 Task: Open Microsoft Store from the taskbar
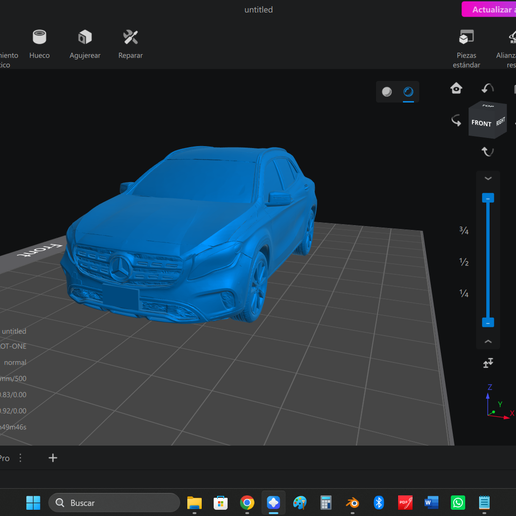(221, 503)
